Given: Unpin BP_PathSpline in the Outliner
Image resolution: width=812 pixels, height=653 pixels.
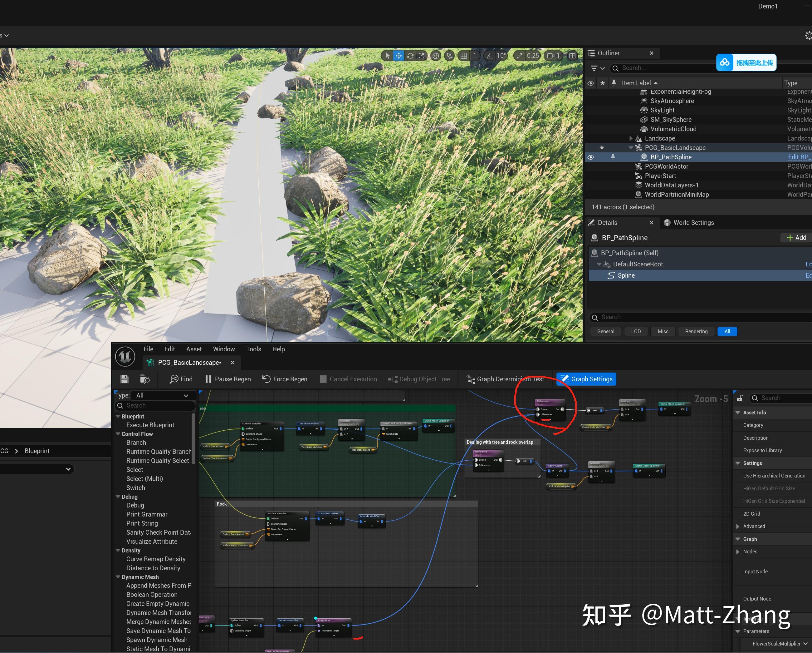Looking at the screenshot, I should [x=614, y=157].
